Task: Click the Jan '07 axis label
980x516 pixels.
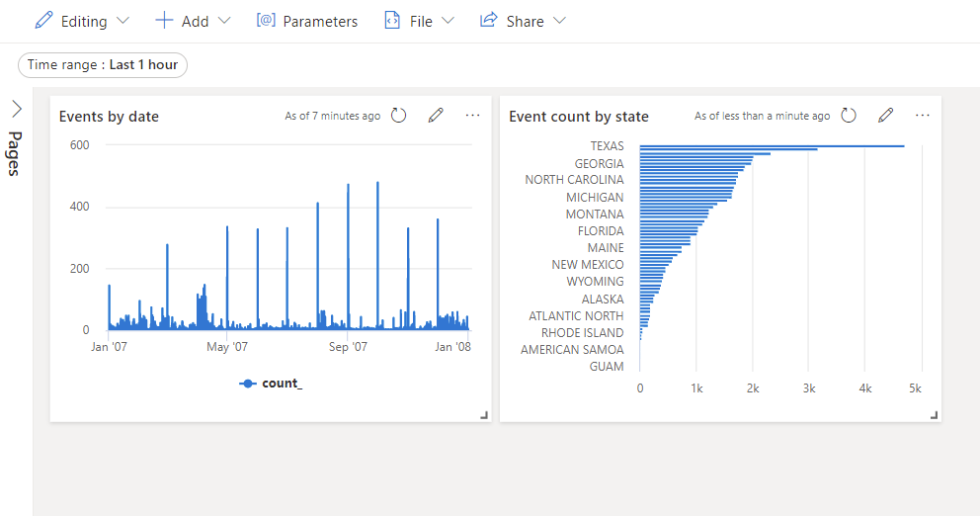Action: [x=109, y=347]
